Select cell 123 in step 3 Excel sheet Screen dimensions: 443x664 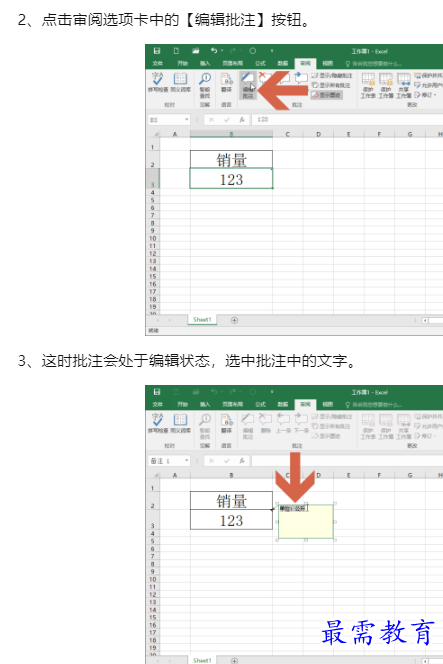coord(231,520)
